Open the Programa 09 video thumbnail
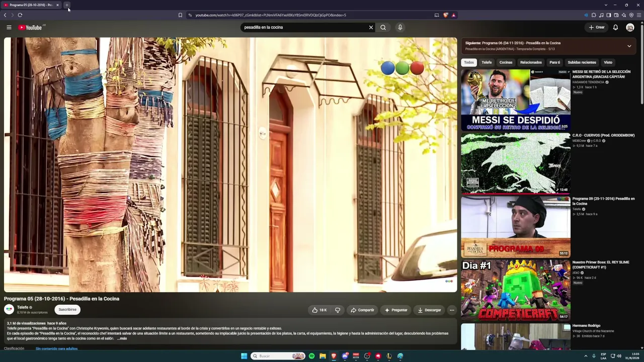The height and width of the screenshot is (362, 644). coord(516,227)
